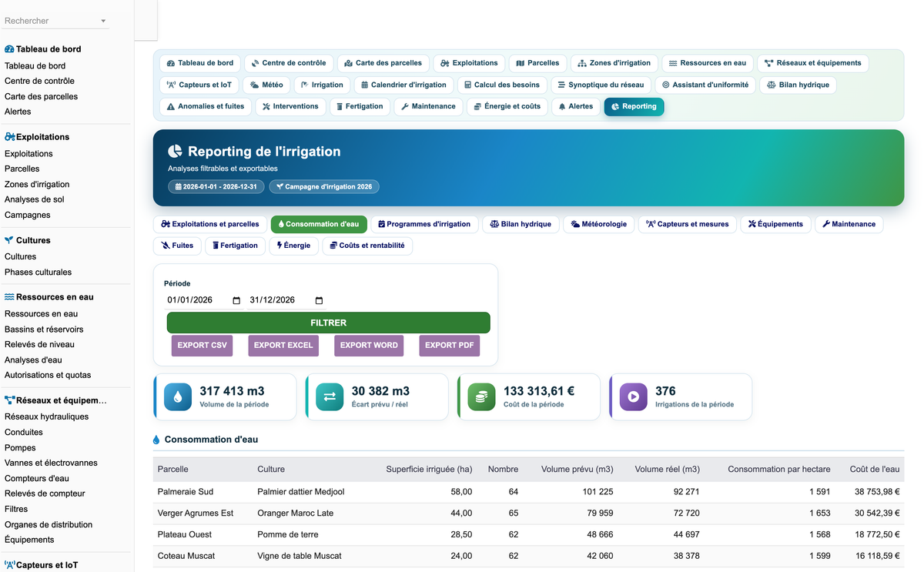Click the water drop Volume de la période icon

(179, 397)
